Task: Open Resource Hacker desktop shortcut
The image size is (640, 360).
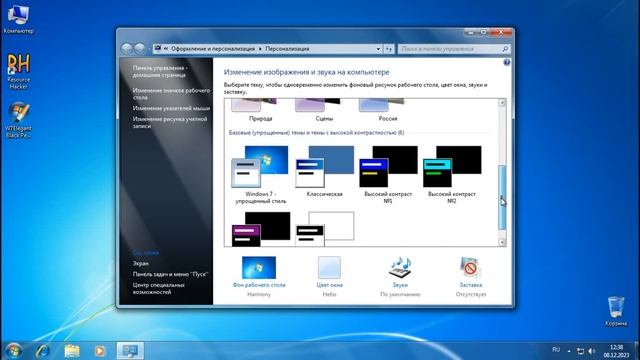Action: pos(18,71)
